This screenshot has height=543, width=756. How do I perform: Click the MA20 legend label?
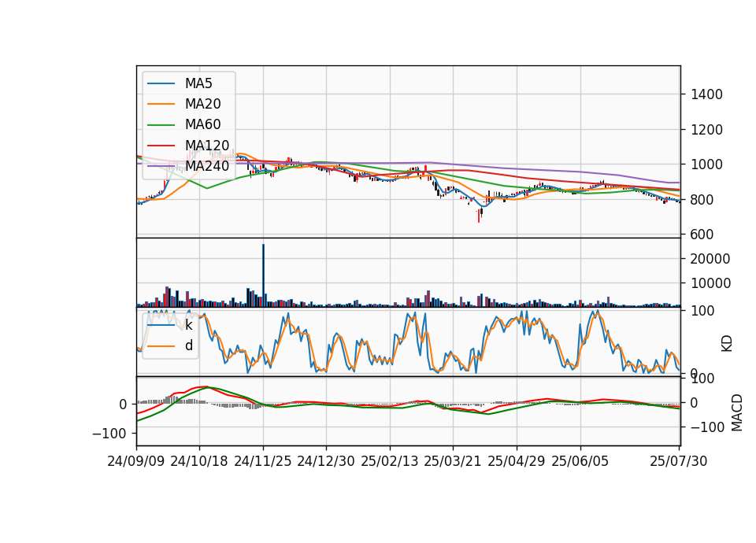[x=203, y=104]
